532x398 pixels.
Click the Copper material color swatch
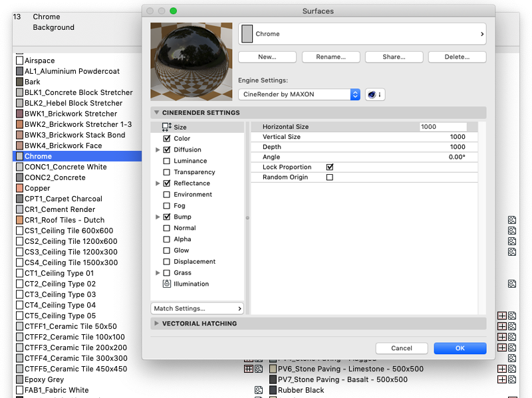(21, 188)
